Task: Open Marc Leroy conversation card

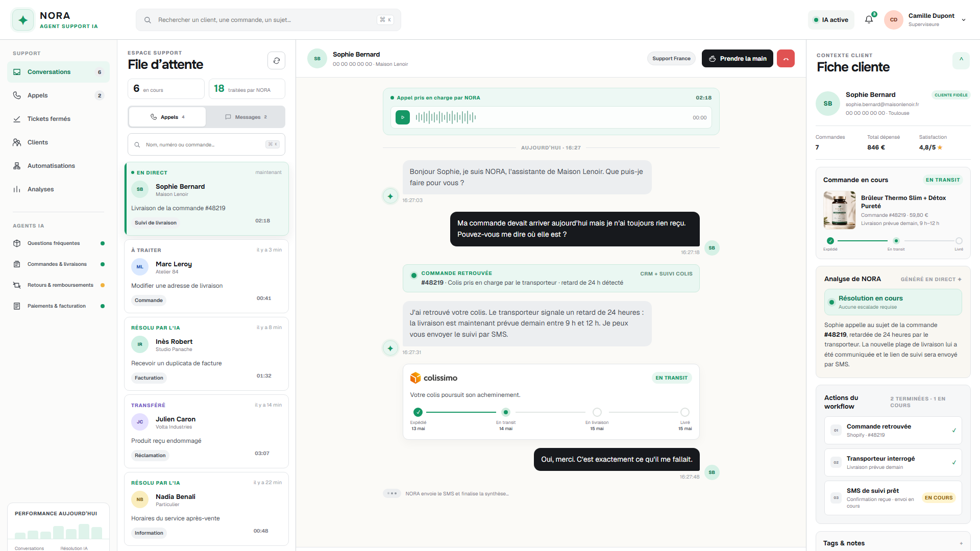Action: pyautogui.click(x=206, y=276)
